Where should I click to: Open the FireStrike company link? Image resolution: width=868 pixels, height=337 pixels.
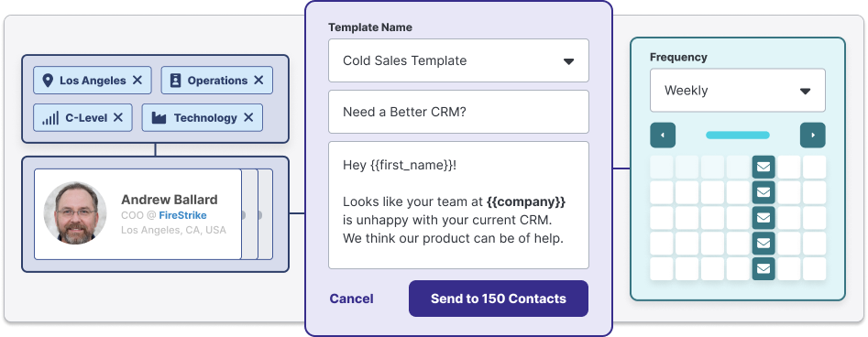[x=182, y=215]
